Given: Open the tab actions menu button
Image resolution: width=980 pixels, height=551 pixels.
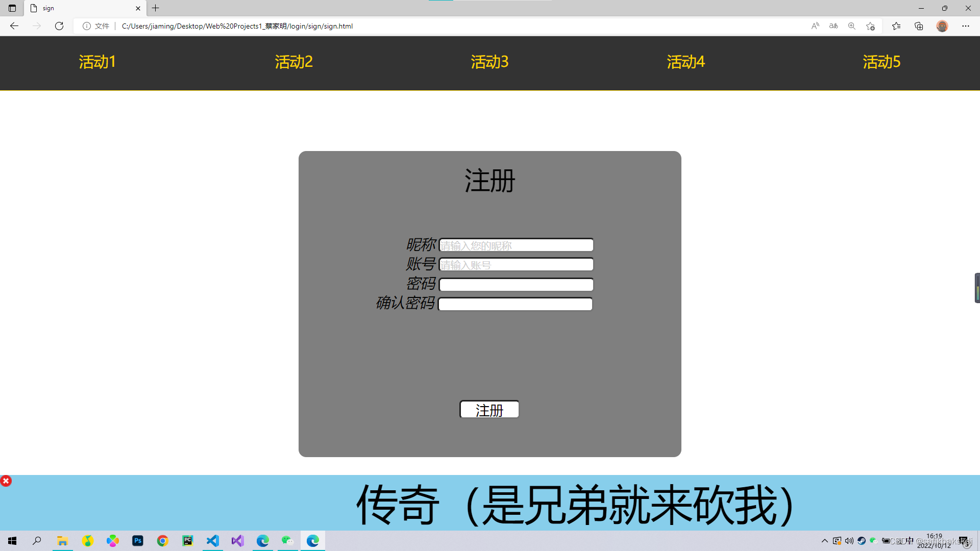Looking at the screenshot, I should (12, 8).
